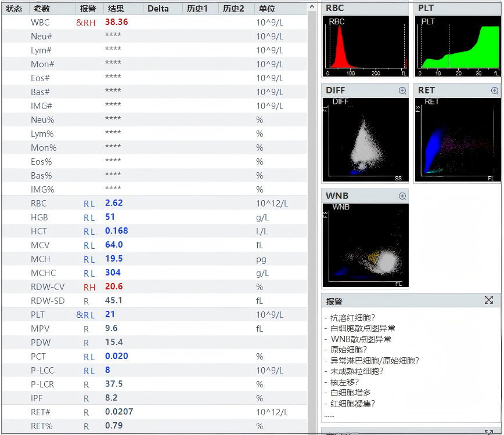Click the 白细胞增多 alarm message
The image size is (504, 435).
(x=350, y=393)
